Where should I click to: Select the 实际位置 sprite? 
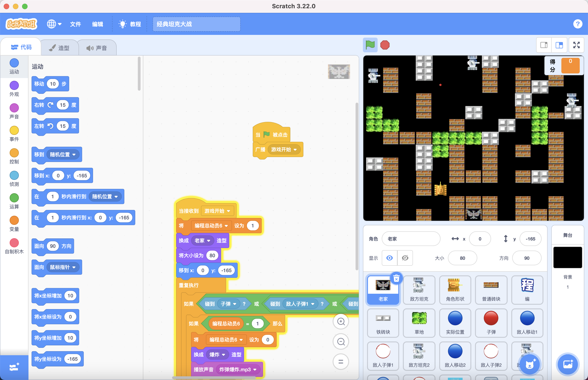pyautogui.click(x=455, y=323)
